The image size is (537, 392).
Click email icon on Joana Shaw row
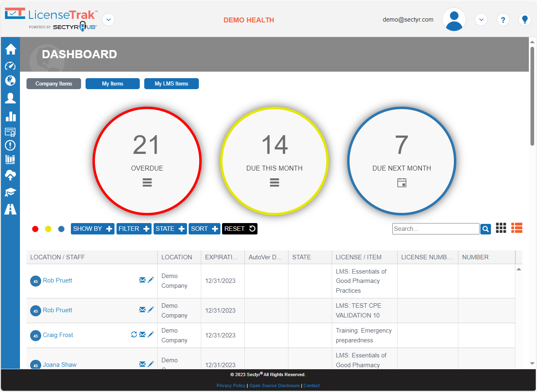pyautogui.click(x=142, y=364)
